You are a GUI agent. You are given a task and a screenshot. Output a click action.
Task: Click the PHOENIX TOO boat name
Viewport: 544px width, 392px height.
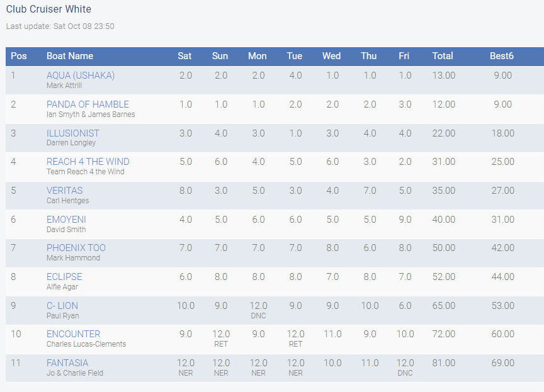click(x=76, y=248)
